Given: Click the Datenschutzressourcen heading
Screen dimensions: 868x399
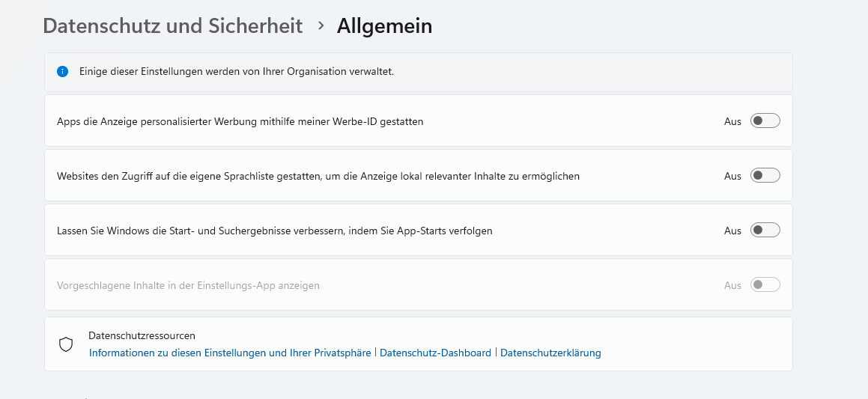Looking at the screenshot, I should [x=142, y=336].
